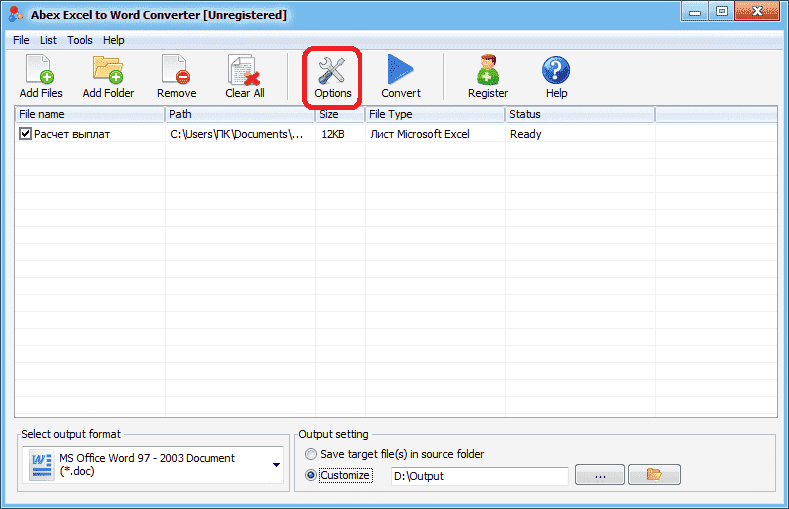Click the Лист Microsoft Excel type cell
This screenshot has width=789, height=509.
(420, 134)
